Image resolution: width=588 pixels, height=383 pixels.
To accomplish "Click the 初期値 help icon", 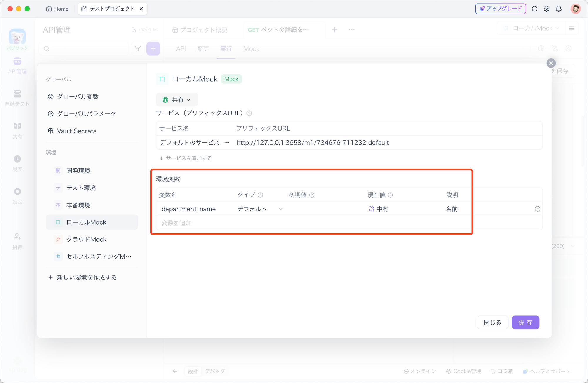I will [x=312, y=195].
